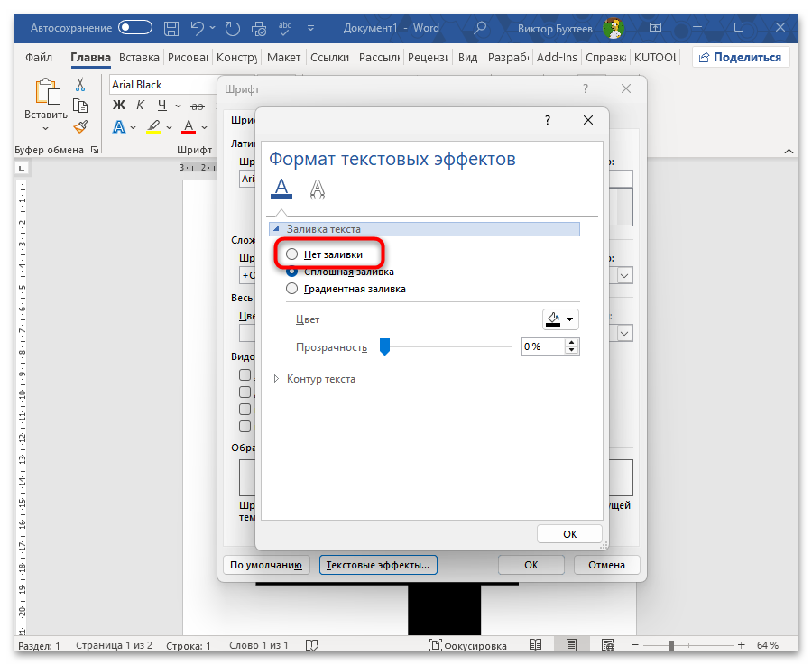Select the 'Градиентная заливка' radio option
The height and width of the screenshot is (665, 812).
click(x=291, y=289)
